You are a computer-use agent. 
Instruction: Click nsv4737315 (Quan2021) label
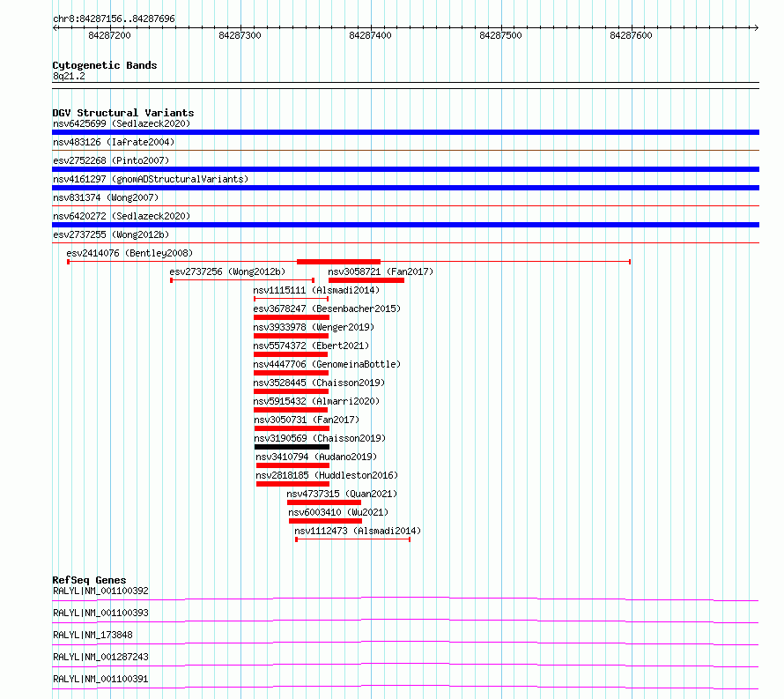(342, 494)
